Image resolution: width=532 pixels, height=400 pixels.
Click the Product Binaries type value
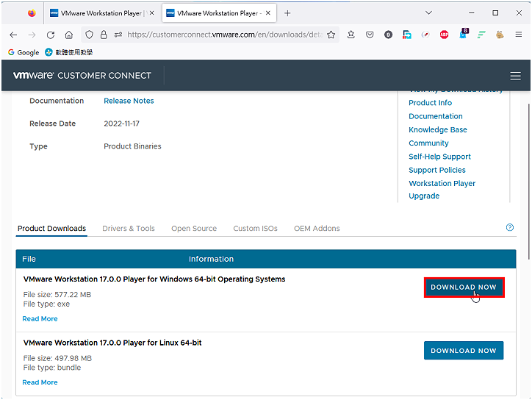point(132,146)
